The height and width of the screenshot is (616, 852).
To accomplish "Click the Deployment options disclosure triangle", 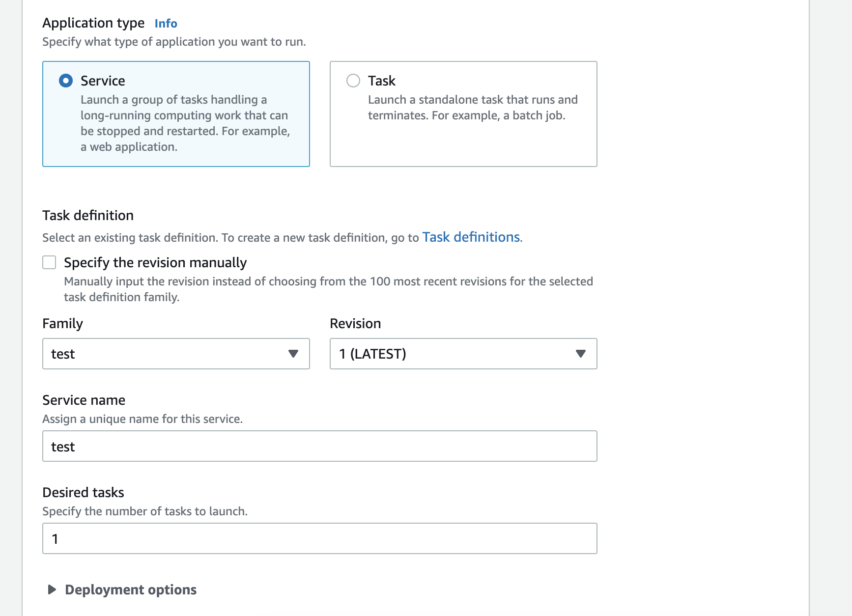I will pos(52,589).
